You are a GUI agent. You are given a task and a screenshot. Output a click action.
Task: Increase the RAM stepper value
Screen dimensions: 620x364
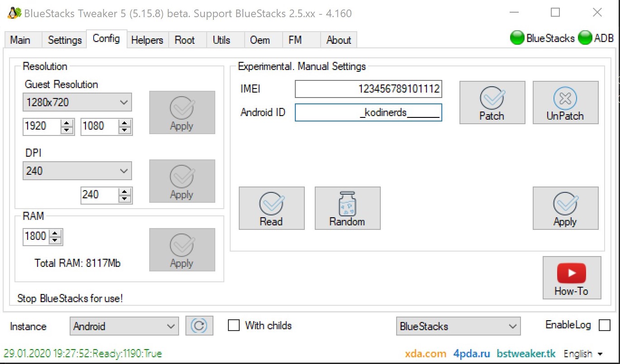55,233
